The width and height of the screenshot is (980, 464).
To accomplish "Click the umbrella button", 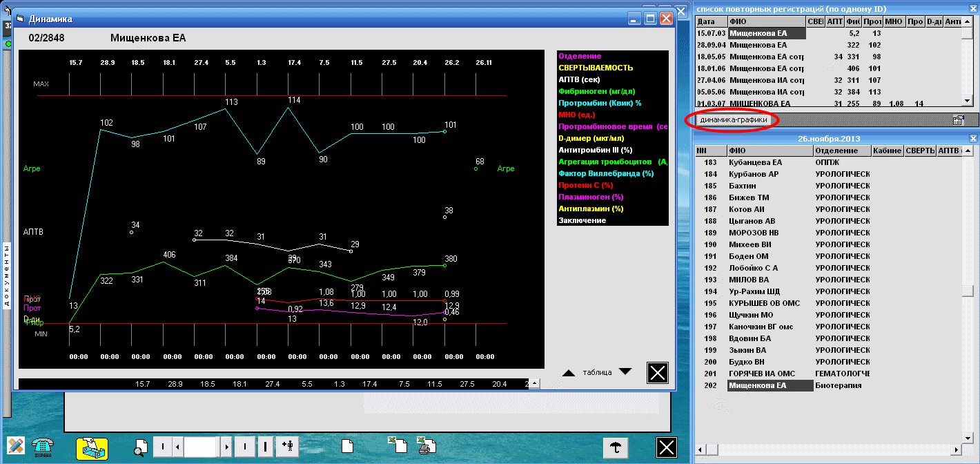I will tap(615, 447).
